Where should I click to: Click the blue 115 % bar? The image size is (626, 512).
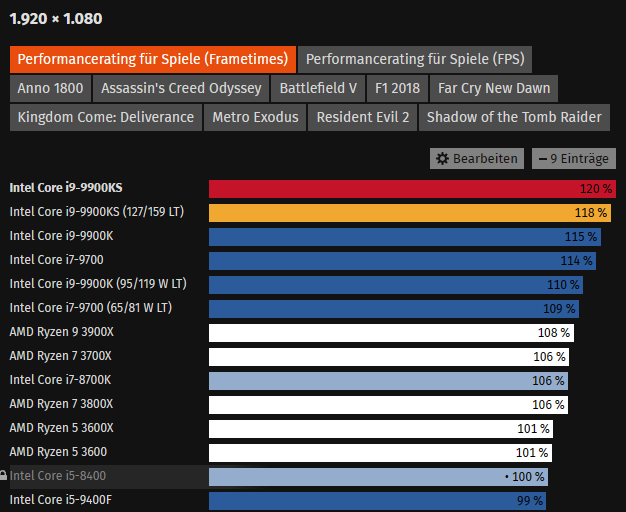[405, 237]
